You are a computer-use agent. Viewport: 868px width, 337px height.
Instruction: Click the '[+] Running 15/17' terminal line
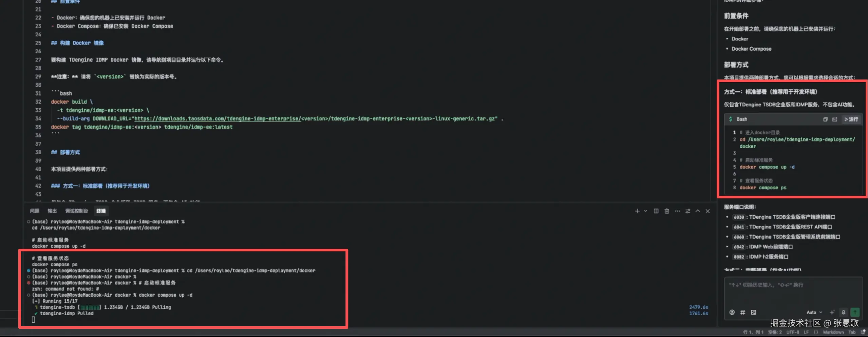(55, 301)
